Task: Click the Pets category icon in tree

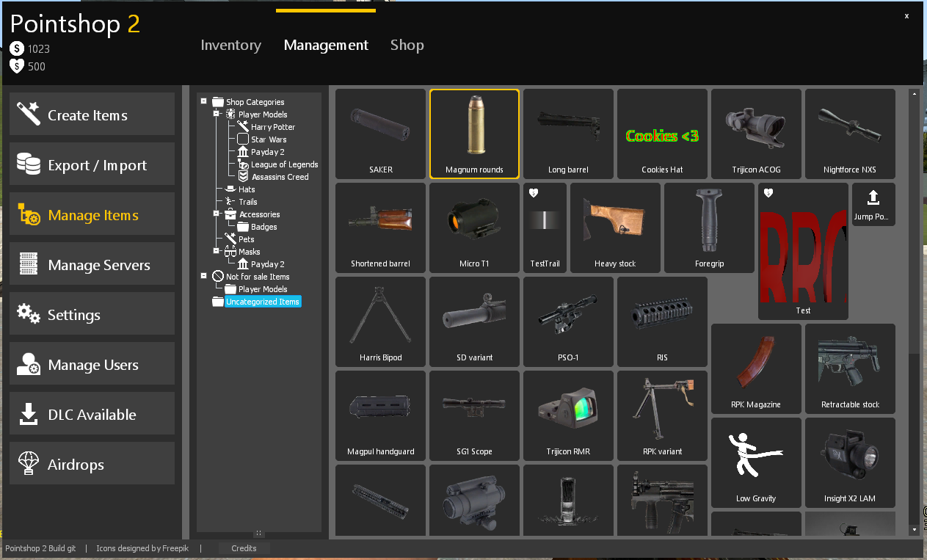Action: pyautogui.click(x=230, y=239)
